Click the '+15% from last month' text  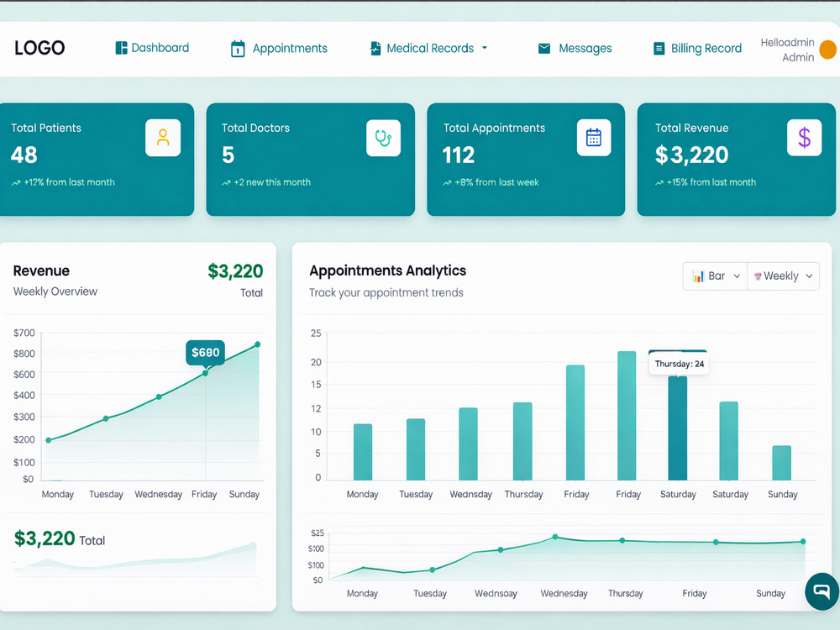point(711,182)
